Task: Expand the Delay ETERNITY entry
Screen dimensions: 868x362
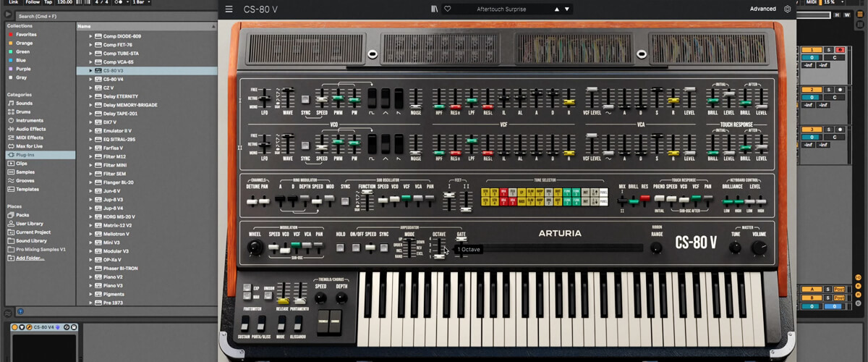Action: point(91,96)
